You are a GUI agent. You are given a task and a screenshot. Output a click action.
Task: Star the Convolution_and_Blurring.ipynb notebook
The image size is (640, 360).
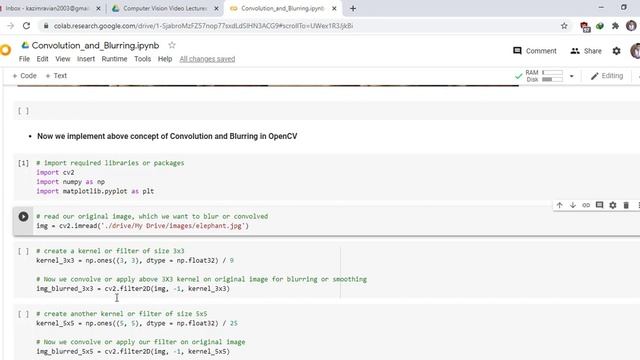pos(172,45)
